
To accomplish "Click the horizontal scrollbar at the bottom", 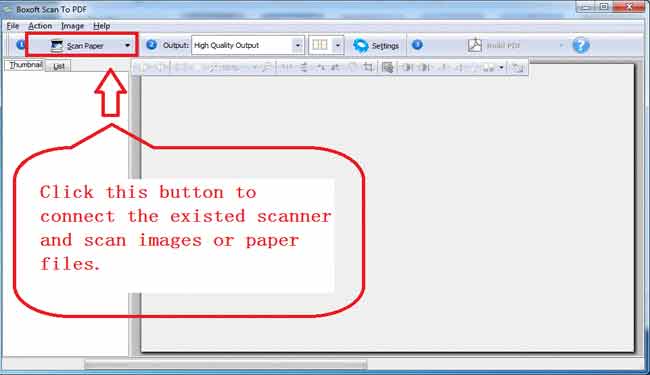I will (226, 365).
